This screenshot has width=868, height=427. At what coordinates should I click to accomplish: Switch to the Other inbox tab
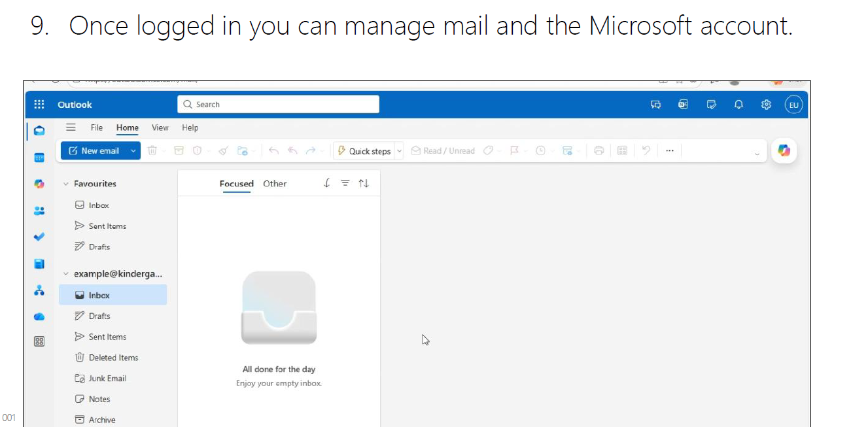[275, 184]
